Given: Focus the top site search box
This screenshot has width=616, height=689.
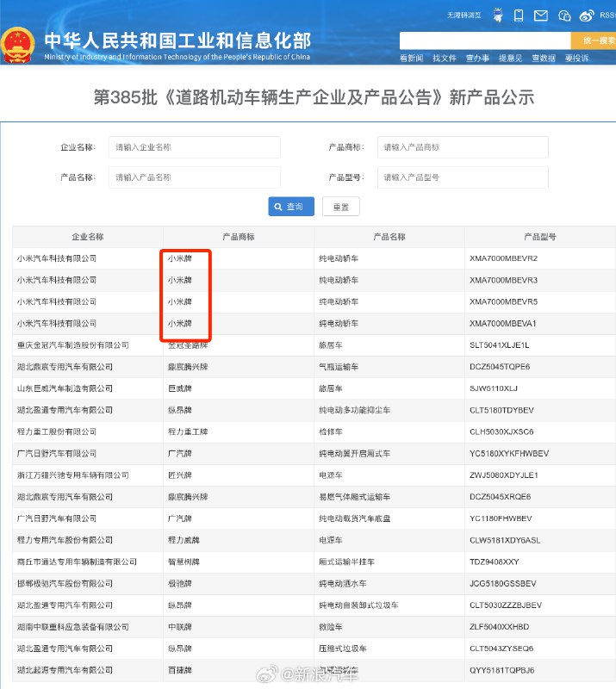Looking at the screenshot, I should tap(485, 40).
